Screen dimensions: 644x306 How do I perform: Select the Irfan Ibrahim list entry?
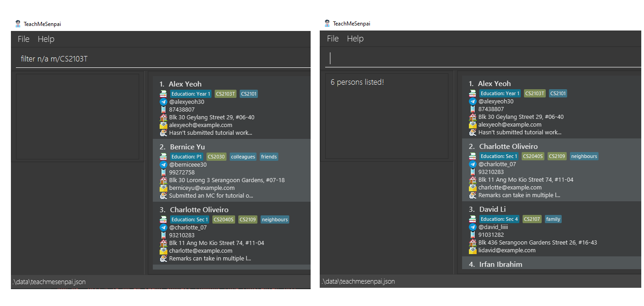551,263
